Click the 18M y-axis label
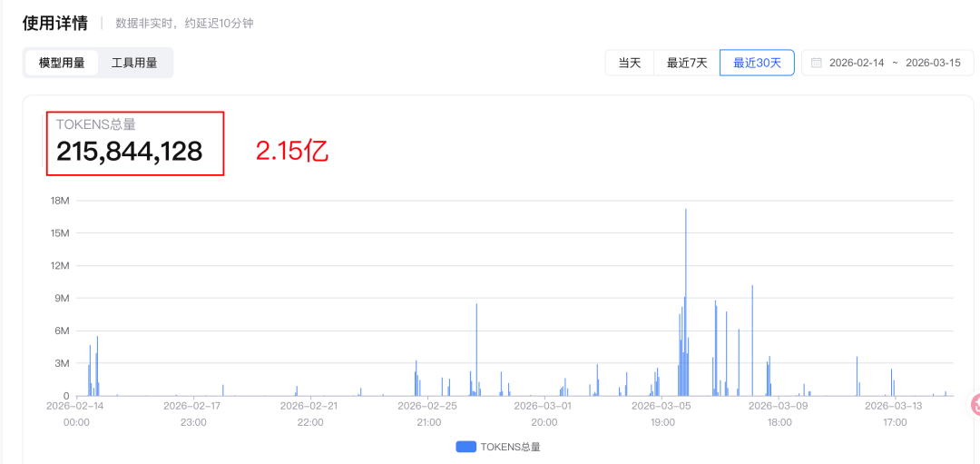This screenshot has width=980, height=464. pos(58,201)
